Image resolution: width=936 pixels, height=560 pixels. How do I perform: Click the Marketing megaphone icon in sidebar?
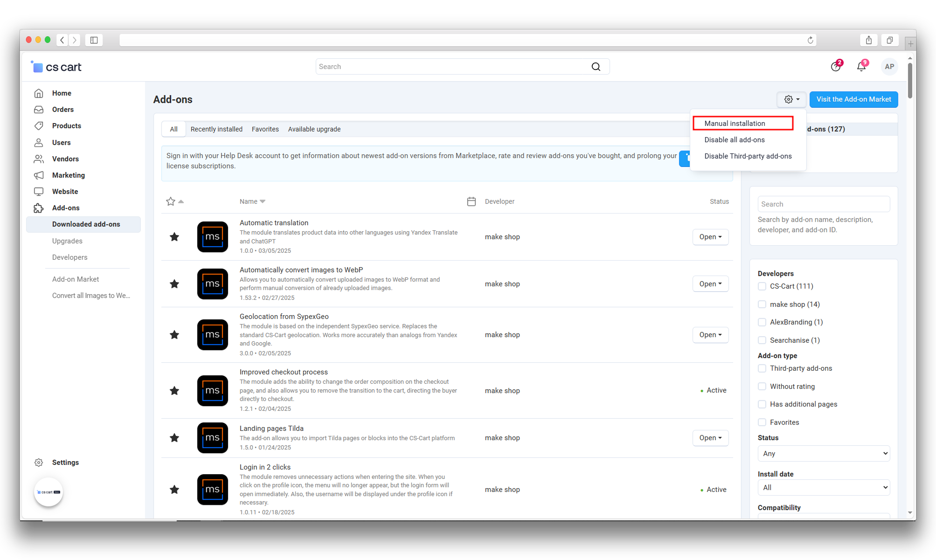[39, 175]
